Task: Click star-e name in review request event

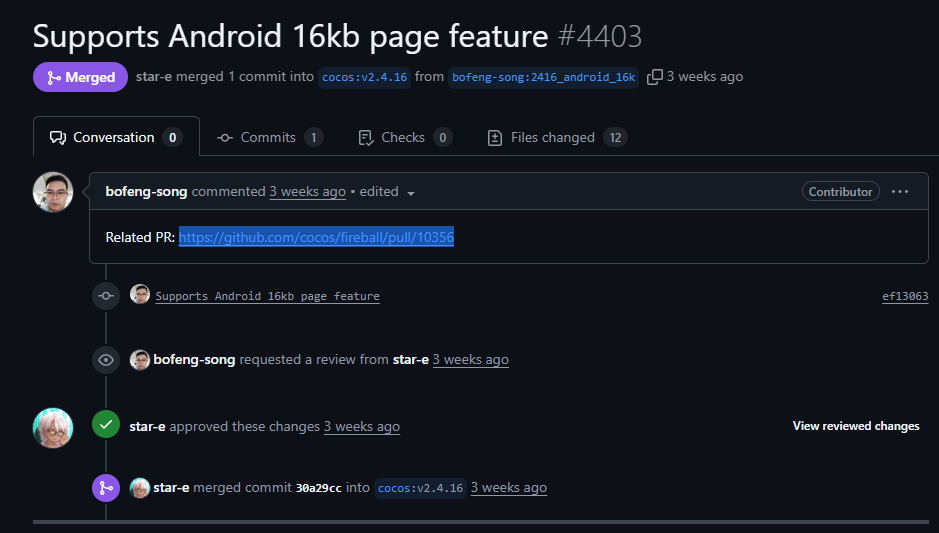Action: (x=411, y=360)
